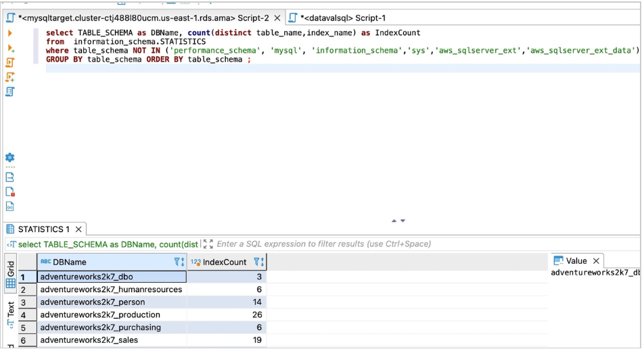The width and height of the screenshot is (644, 349).
Task: Open the editor settings gear icon
Action: click(x=9, y=158)
